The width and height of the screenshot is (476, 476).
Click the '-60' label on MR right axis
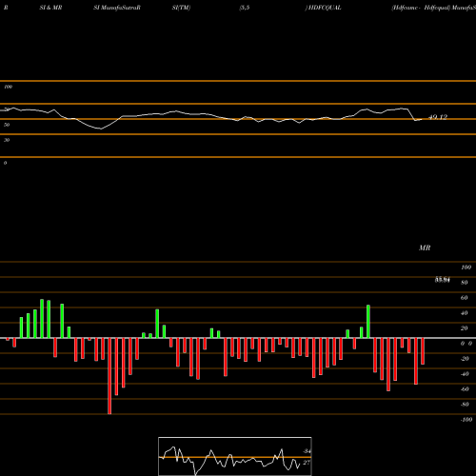coord(465,389)
